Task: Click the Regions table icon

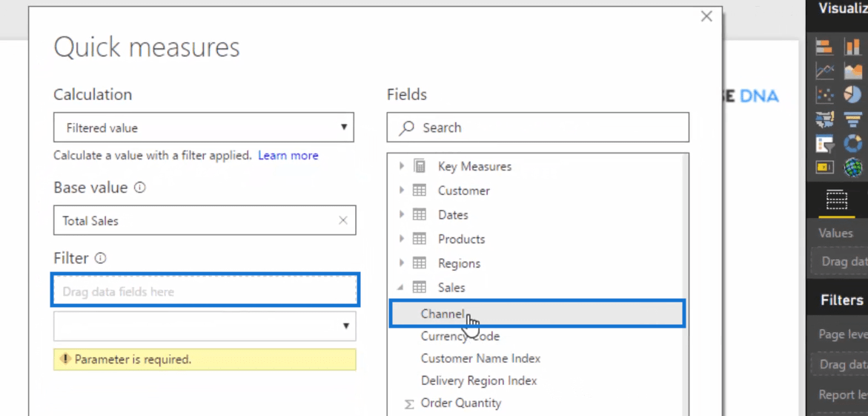Action: (420, 263)
